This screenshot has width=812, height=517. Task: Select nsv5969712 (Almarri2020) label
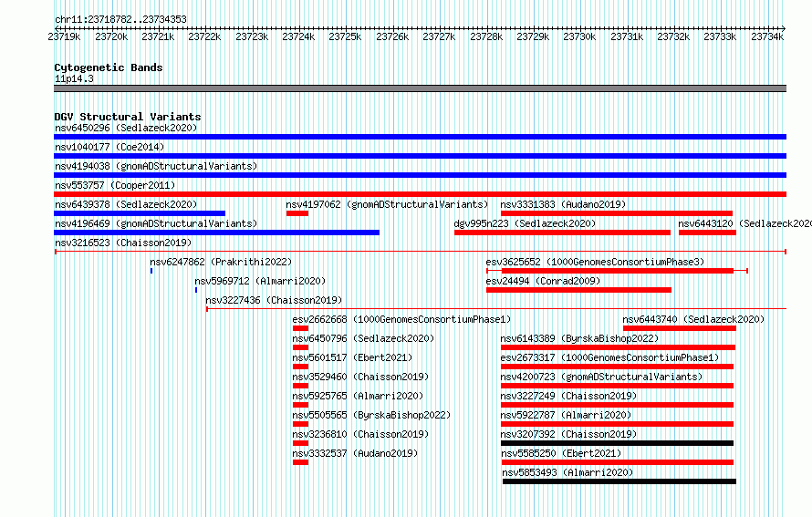click(260, 281)
